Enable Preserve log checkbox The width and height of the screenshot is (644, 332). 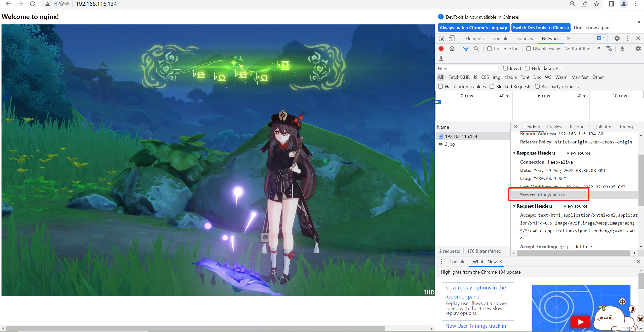click(x=490, y=49)
